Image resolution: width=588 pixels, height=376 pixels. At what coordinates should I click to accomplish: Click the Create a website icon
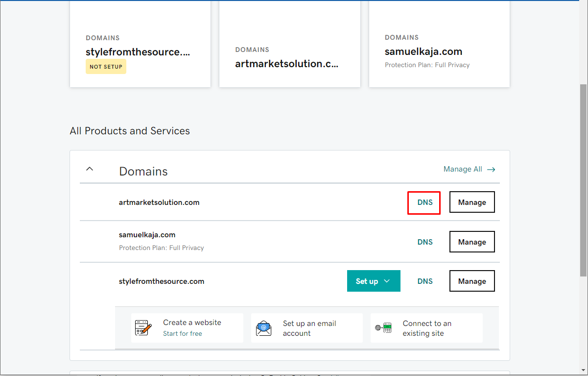click(x=143, y=327)
